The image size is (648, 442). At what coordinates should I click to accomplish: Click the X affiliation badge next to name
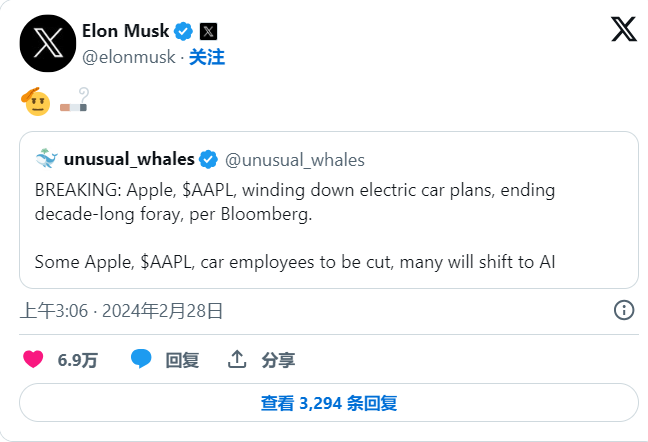(208, 31)
